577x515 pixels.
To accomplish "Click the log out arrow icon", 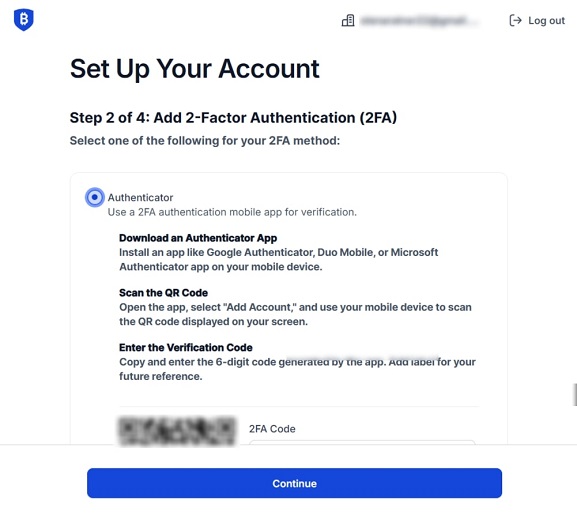I will point(515,21).
